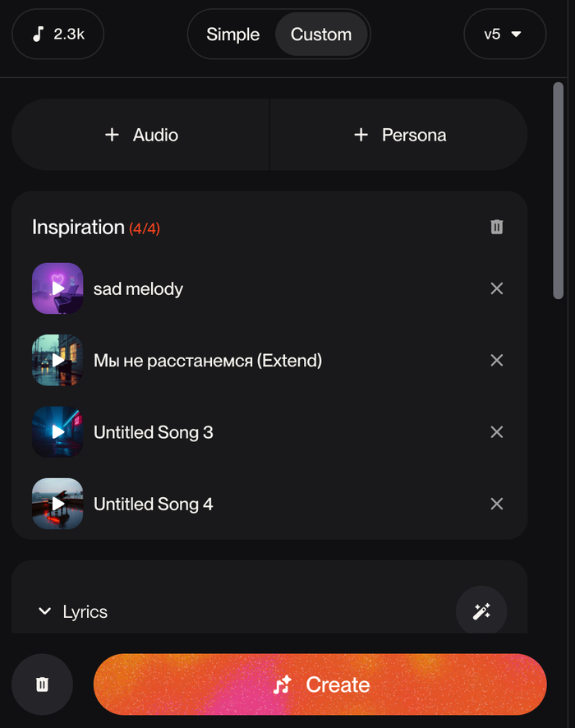The height and width of the screenshot is (728, 575).
Task: Clear all inspiration with trash icon
Action: tap(496, 227)
